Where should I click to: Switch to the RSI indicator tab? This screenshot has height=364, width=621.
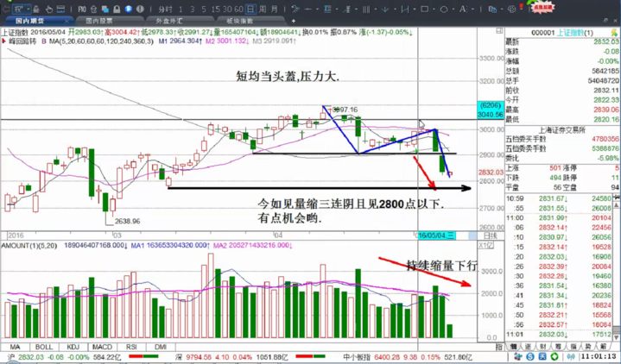131,347
